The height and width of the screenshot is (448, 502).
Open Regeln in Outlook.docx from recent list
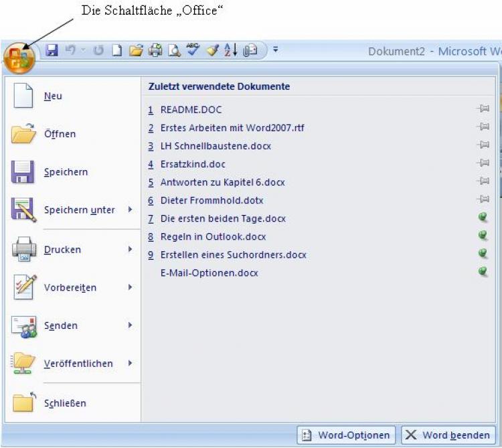coord(213,236)
